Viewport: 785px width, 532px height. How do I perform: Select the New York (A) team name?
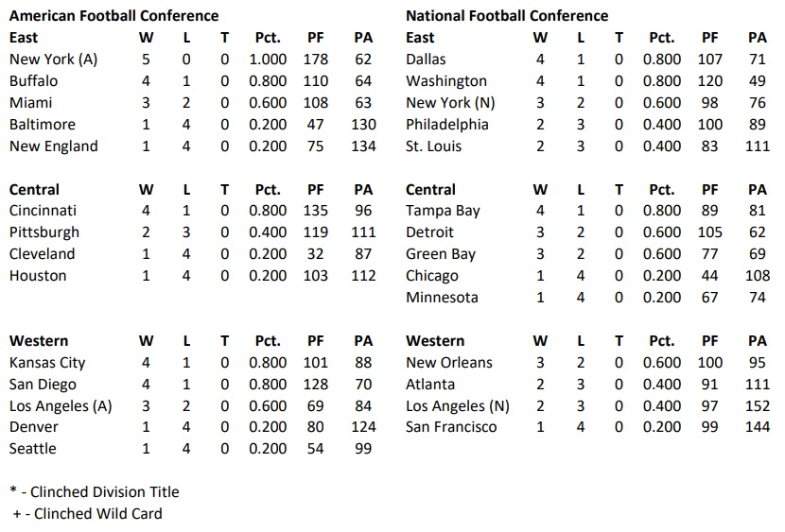pyautogui.click(x=53, y=60)
